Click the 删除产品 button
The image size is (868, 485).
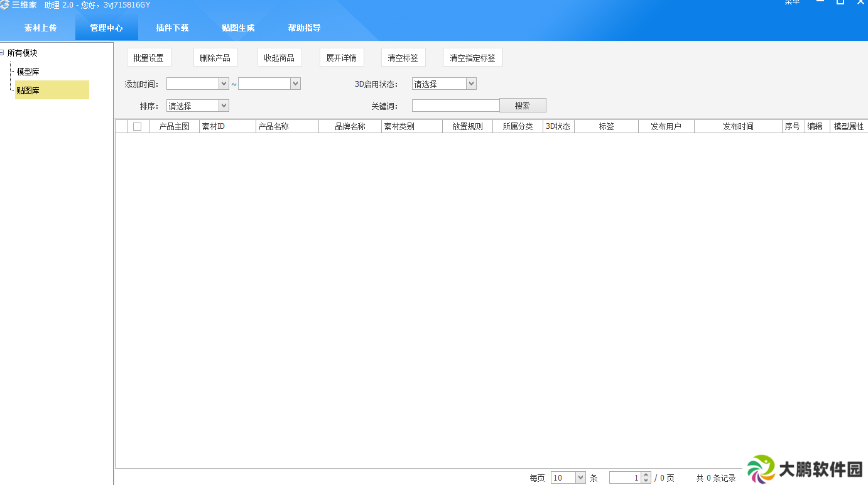[215, 57]
